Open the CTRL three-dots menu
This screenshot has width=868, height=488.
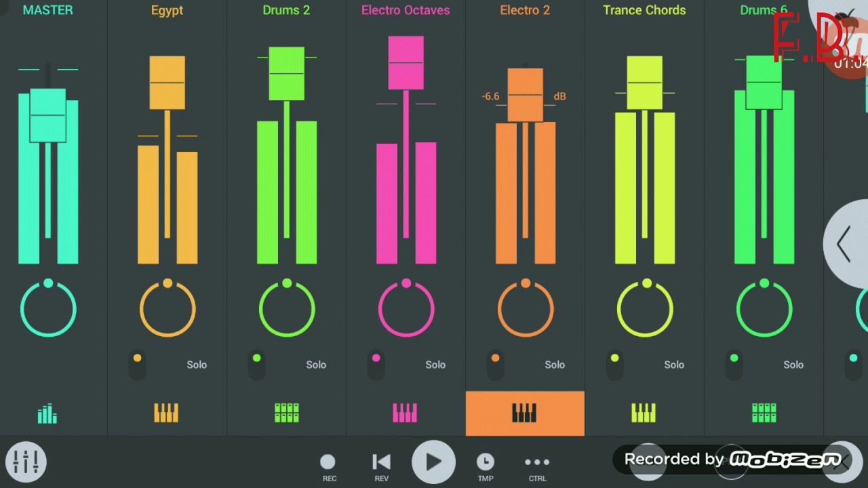(537, 466)
